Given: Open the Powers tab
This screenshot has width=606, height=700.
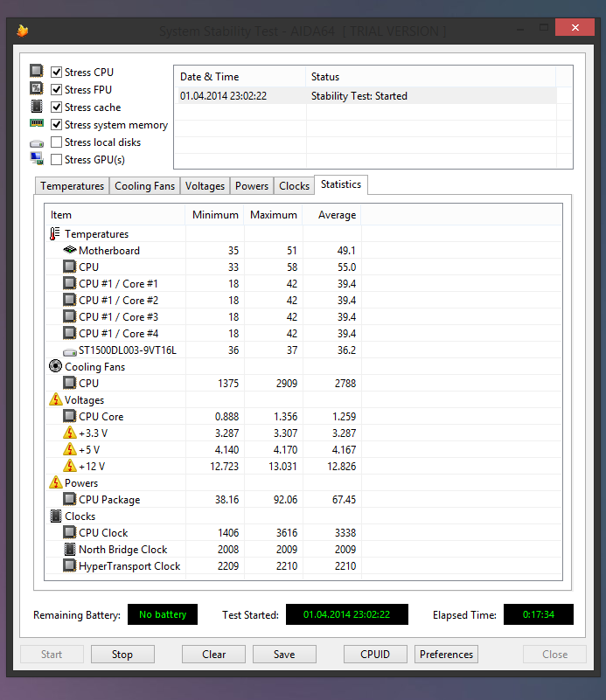Looking at the screenshot, I should (252, 186).
